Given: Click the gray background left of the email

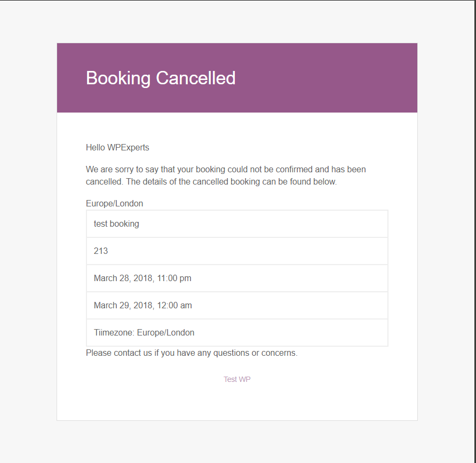Looking at the screenshot, I should pyautogui.click(x=28, y=229).
